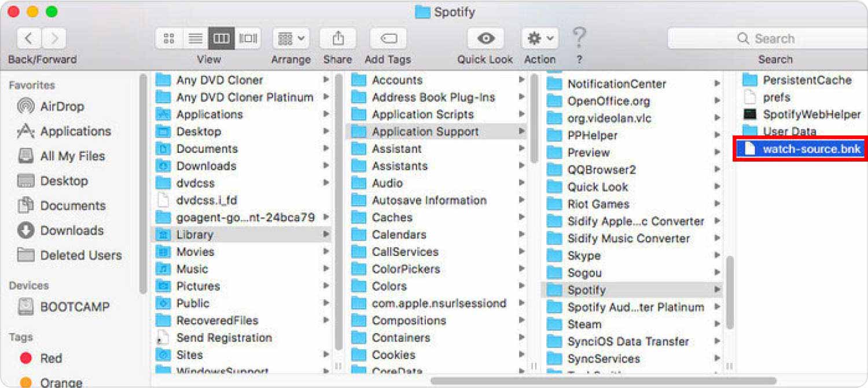Viewport: 868px width, 388px height.
Task: Expand the Steam folder arrow
Action: pos(718,324)
